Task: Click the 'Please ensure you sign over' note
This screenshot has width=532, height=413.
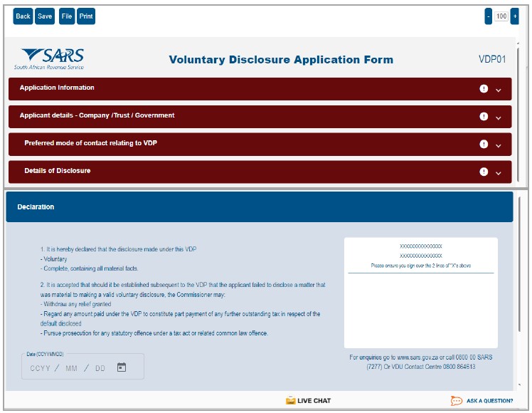Action: (421, 266)
